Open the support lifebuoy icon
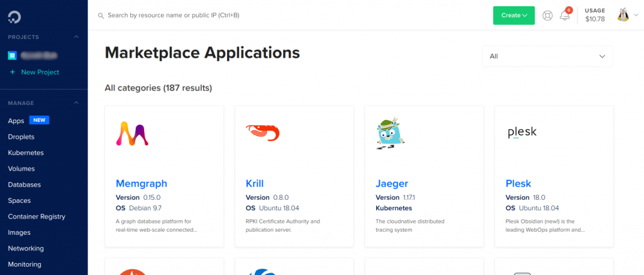This screenshot has width=644, height=275. tap(548, 16)
